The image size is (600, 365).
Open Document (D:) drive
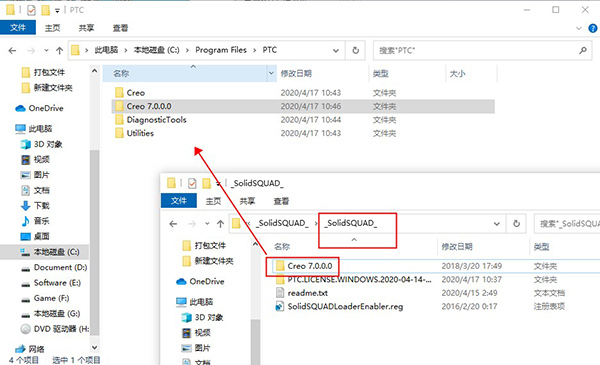(54, 267)
